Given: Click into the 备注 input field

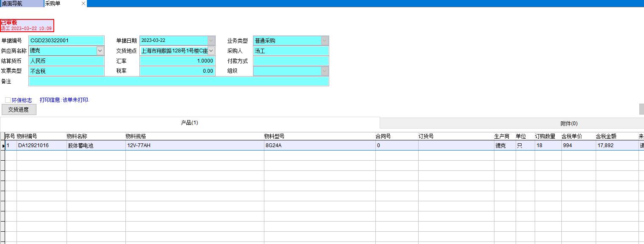Looking at the screenshot, I should (178, 81).
